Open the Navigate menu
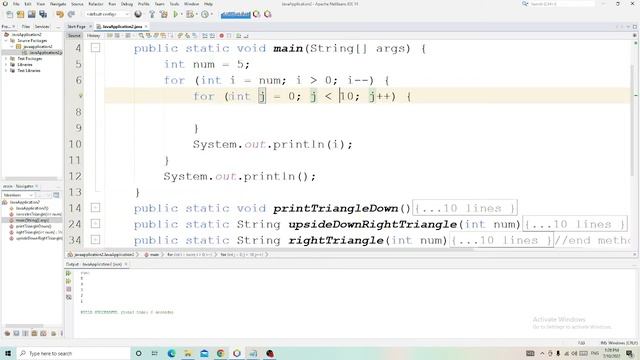Screen dimensions: 640x360 [58, 4]
